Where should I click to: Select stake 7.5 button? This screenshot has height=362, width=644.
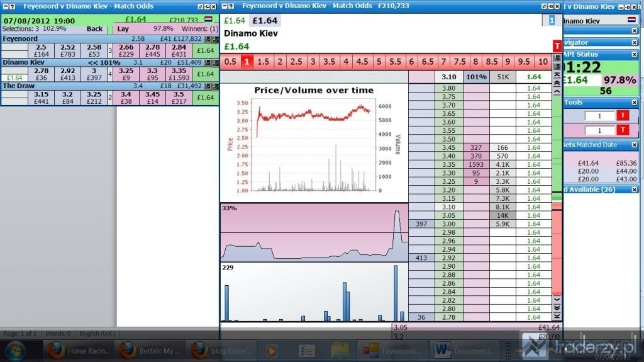460,62
